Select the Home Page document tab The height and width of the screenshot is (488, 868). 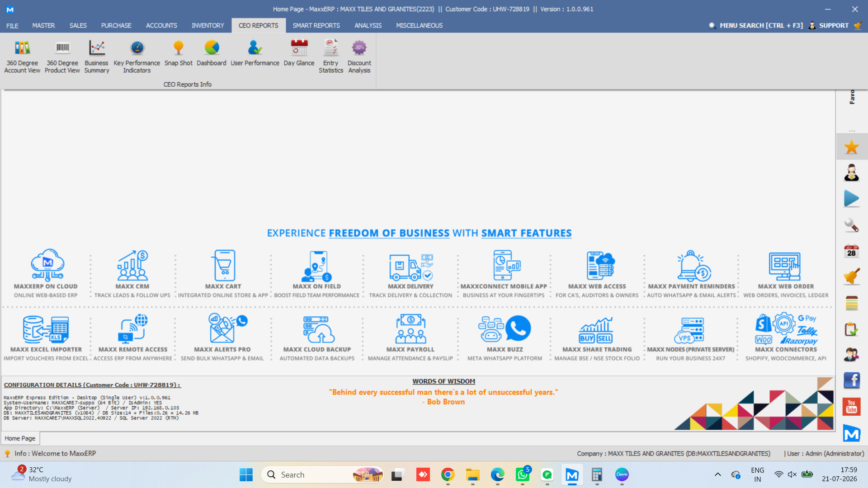pos(20,438)
